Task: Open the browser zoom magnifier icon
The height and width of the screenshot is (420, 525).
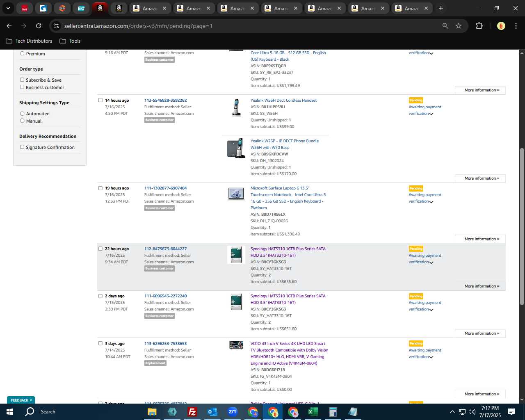Action: click(445, 26)
